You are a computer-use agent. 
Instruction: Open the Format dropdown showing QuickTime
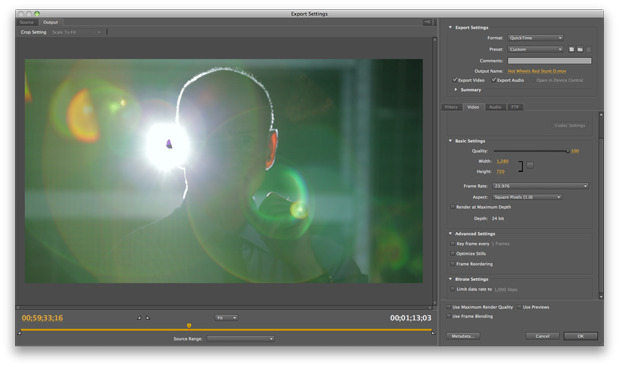tap(535, 38)
